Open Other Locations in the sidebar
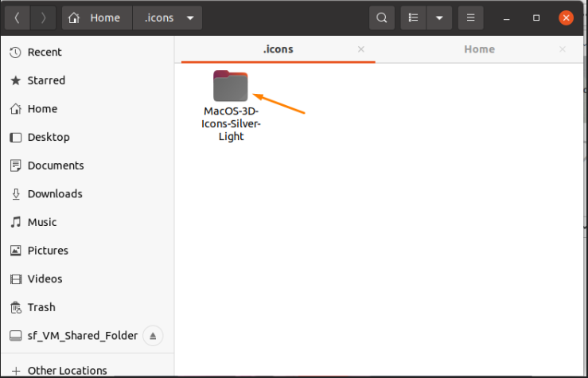Image resolution: width=588 pixels, height=378 pixels. pyautogui.click(x=88, y=371)
